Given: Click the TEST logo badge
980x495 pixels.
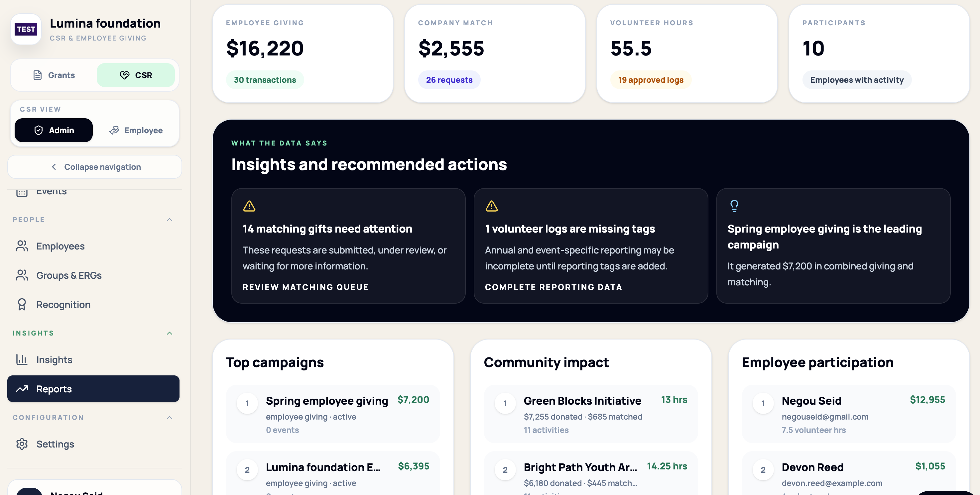Looking at the screenshot, I should [26, 29].
